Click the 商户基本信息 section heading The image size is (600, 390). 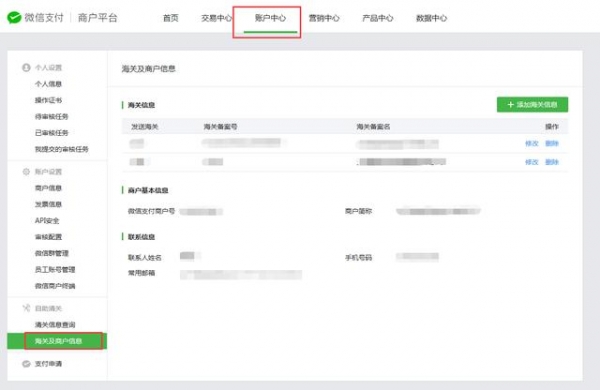pos(148,191)
